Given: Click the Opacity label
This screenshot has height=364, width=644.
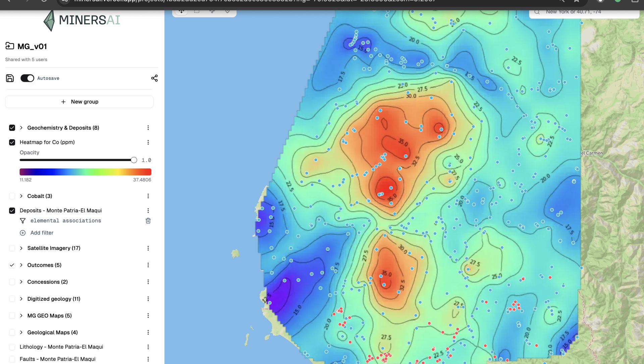Looking at the screenshot, I should coord(30,152).
